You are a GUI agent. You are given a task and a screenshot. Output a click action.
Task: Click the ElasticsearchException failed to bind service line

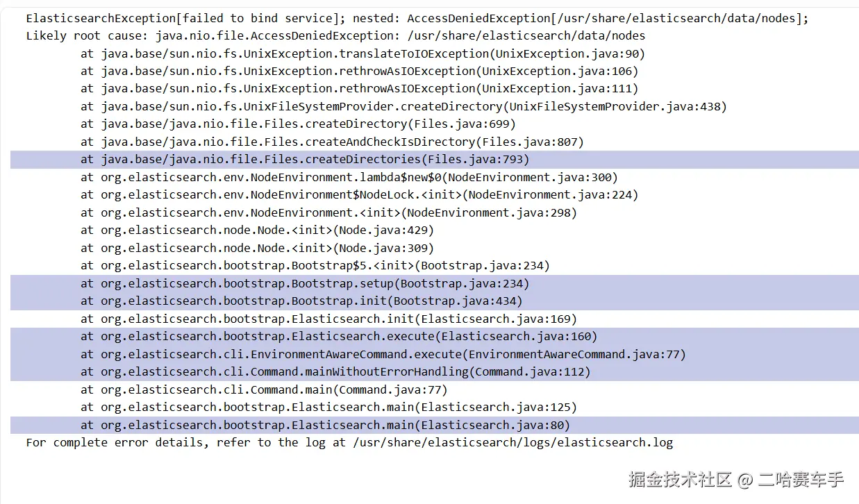(417, 18)
